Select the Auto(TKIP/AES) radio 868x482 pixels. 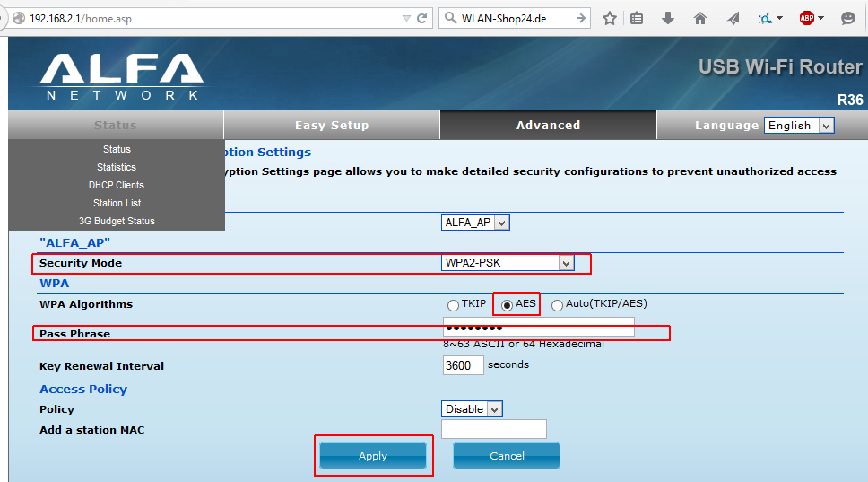tap(557, 305)
